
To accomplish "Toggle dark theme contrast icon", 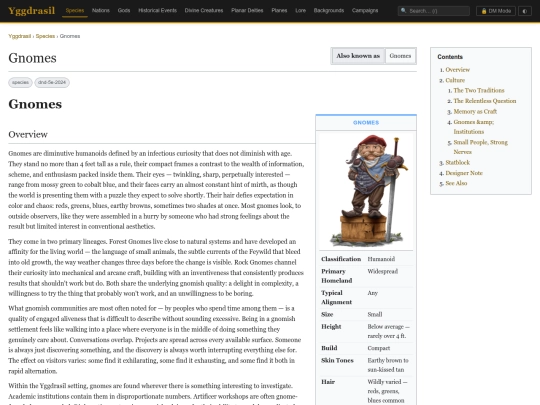I will coord(525,11).
